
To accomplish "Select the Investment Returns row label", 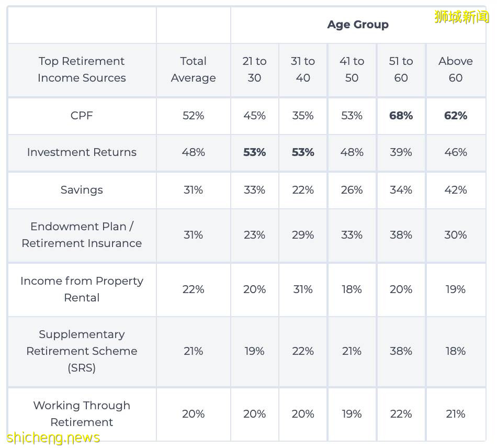I will coord(82,152).
